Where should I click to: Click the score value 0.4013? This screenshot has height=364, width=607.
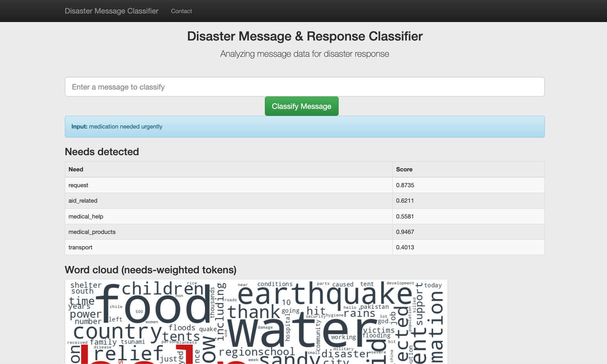(x=468, y=247)
